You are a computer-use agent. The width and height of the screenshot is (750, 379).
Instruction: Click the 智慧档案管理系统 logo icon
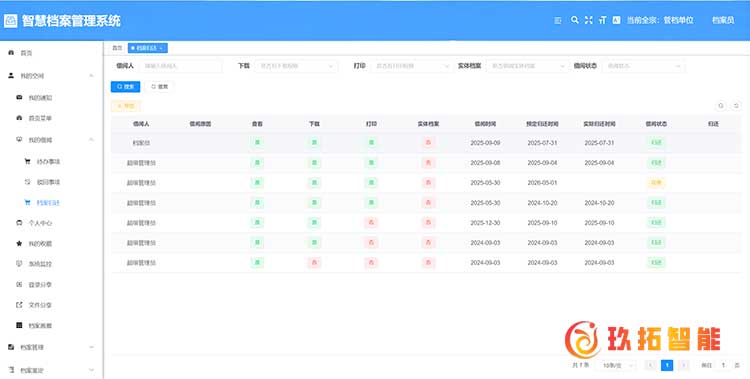click(11, 21)
